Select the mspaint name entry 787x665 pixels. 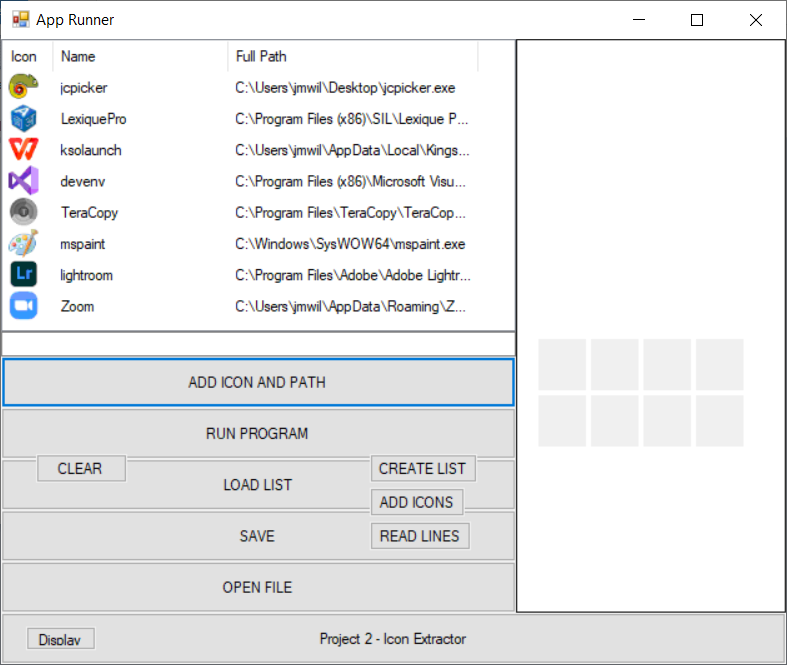coord(82,244)
